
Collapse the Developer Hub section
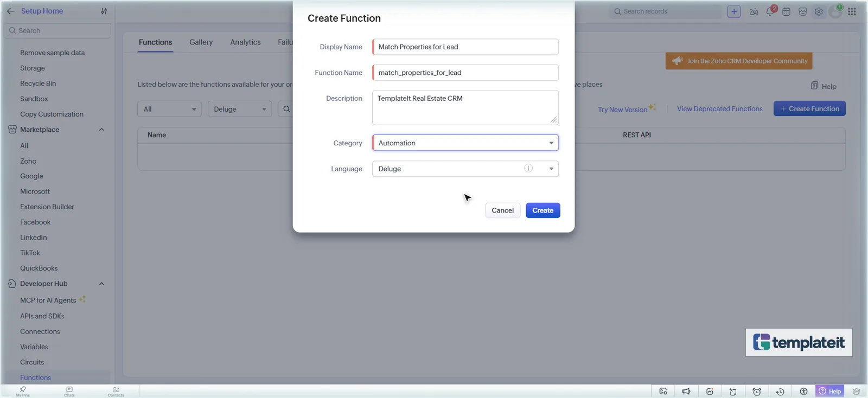click(x=101, y=284)
